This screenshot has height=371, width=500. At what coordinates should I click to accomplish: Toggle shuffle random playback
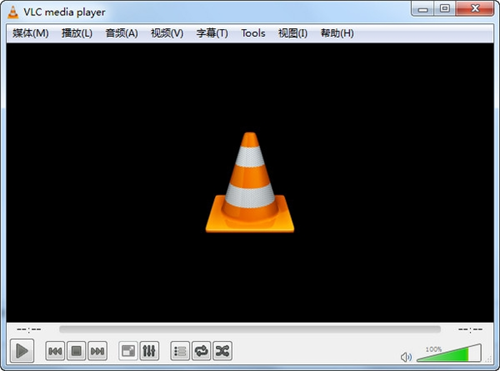point(222,351)
